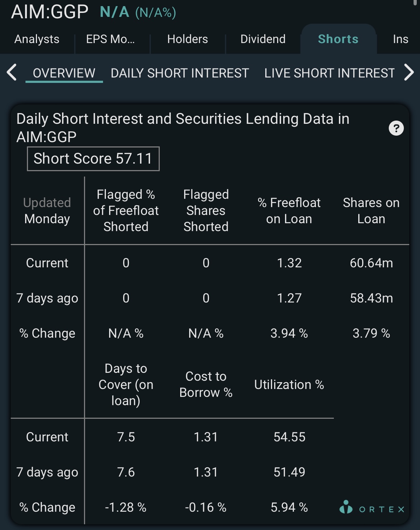
Task: Select the Dividend tab
Action: click(x=263, y=39)
